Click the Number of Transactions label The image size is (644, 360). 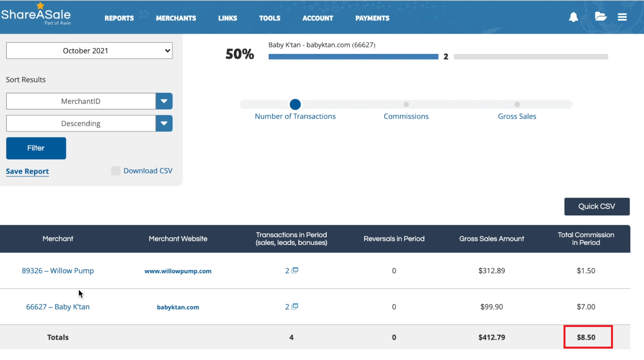[295, 116]
